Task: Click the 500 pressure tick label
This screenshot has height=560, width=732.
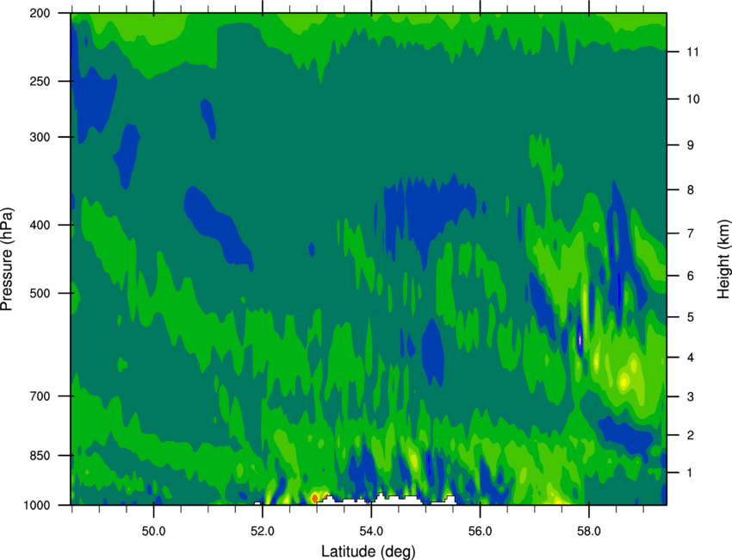Action: (x=40, y=293)
